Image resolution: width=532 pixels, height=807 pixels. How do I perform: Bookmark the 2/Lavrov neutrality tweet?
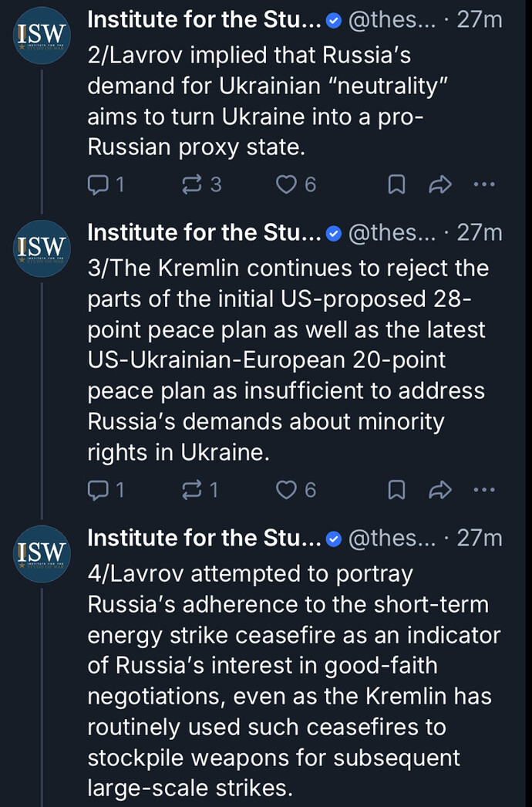pyautogui.click(x=396, y=184)
